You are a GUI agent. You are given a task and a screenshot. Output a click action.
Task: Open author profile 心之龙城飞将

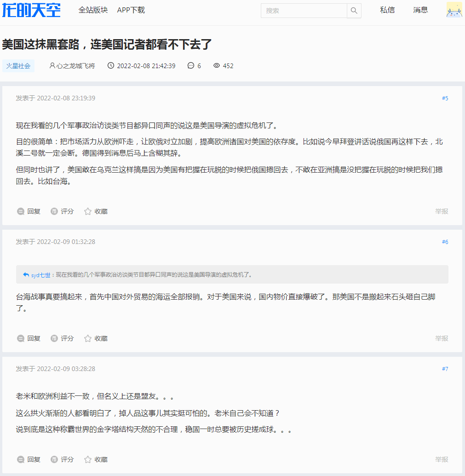pyautogui.click(x=72, y=66)
